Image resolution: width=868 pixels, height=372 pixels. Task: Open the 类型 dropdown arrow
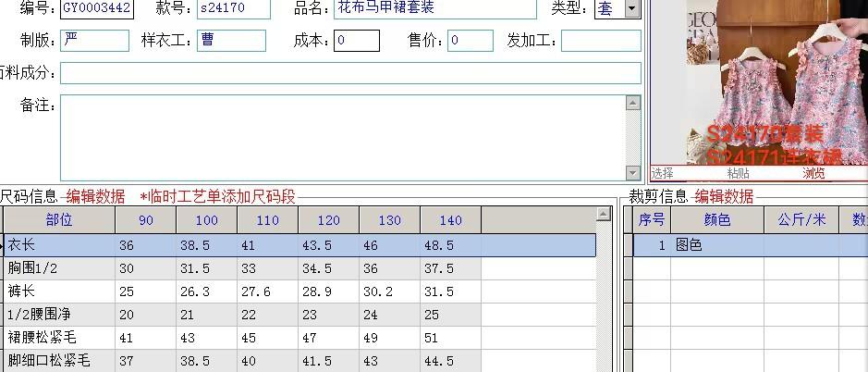pos(632,9)
